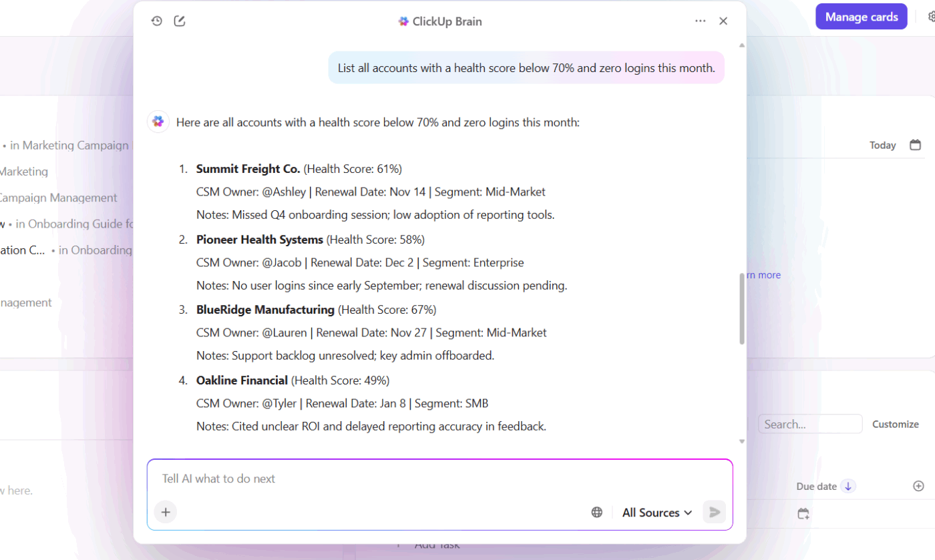
Task: Focus the 'Tell AI what to do next' field
Action: pos(439,479)
